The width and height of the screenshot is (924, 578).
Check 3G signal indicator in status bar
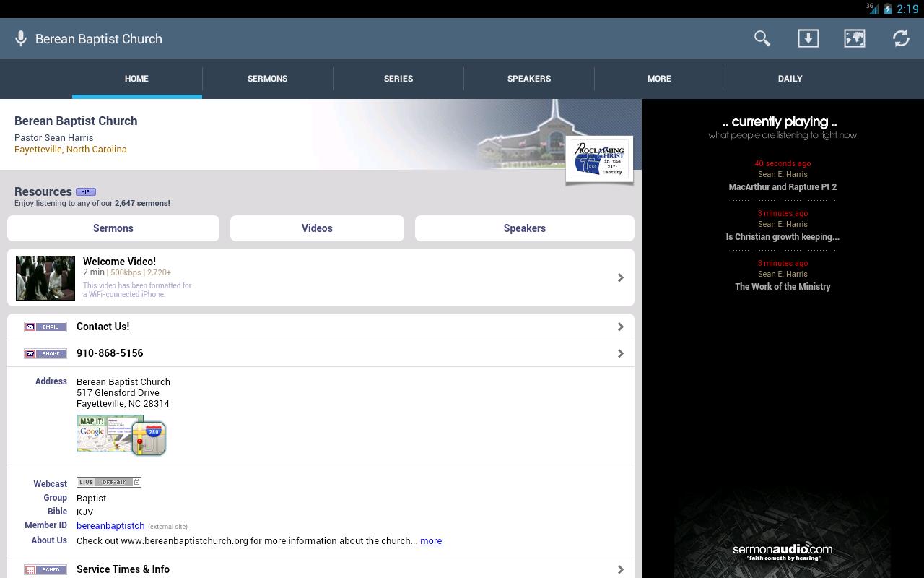(873, 9)
